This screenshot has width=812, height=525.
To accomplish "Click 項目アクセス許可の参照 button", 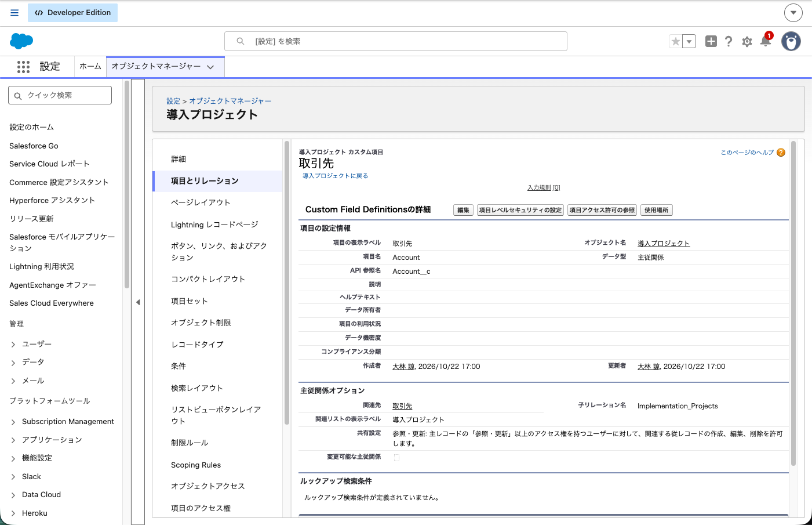I will click(x=602, y=210).
